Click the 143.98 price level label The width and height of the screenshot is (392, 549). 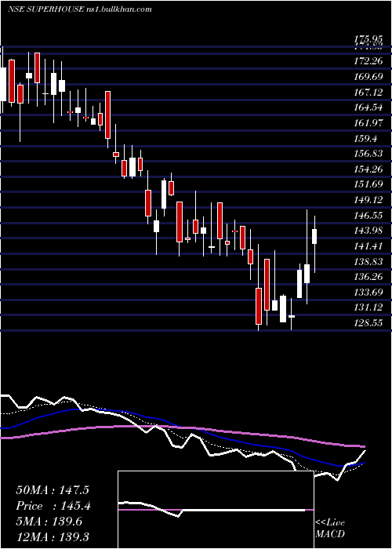[368, 231]
